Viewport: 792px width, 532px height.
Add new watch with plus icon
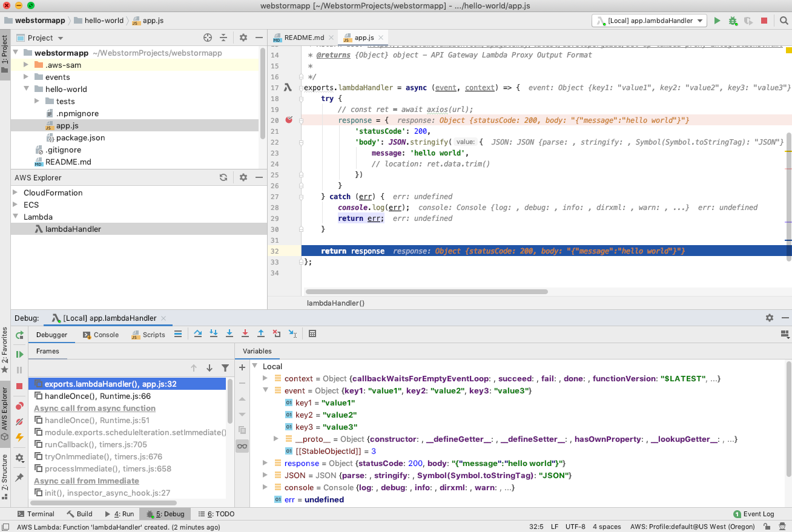(242, 367)
